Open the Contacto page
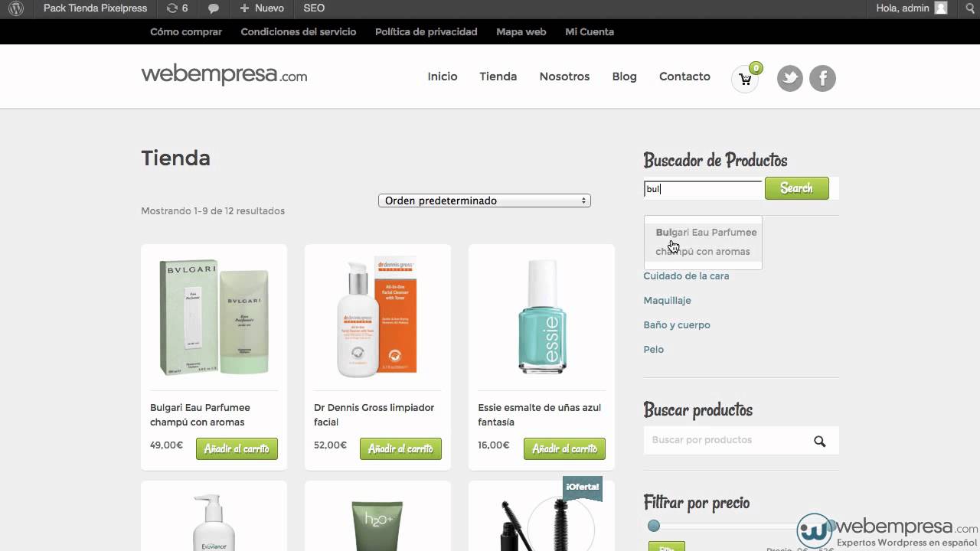 (684, 77)
